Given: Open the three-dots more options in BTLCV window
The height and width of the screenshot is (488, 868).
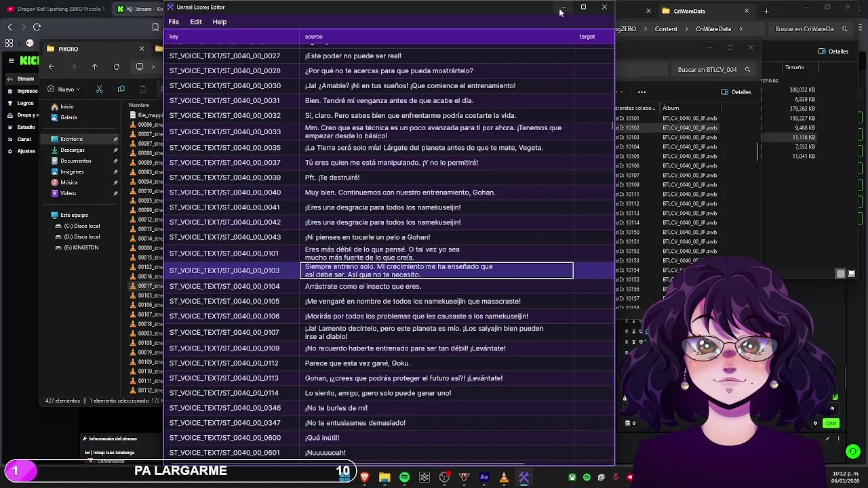Looking at the screenshot, I should coord(642,91).
